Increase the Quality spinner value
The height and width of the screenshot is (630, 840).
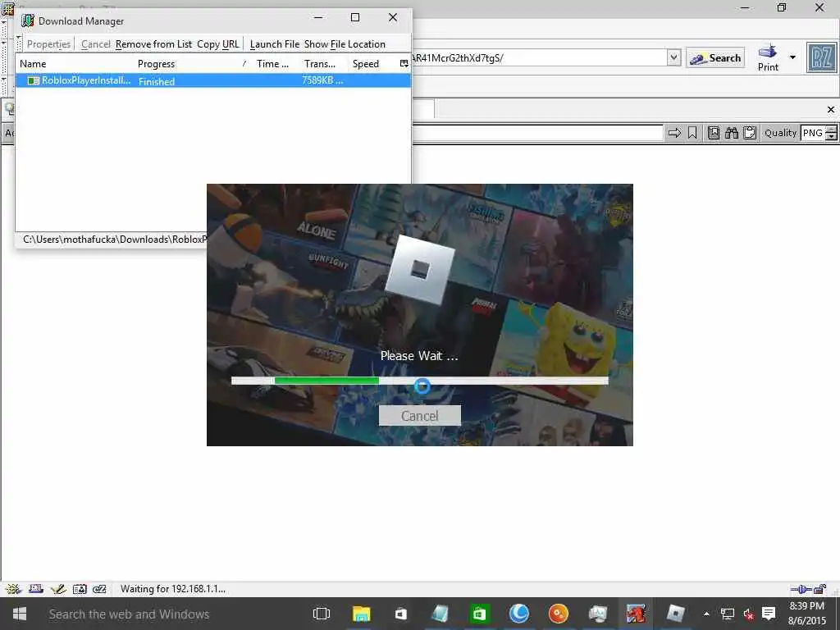[831, 129]
